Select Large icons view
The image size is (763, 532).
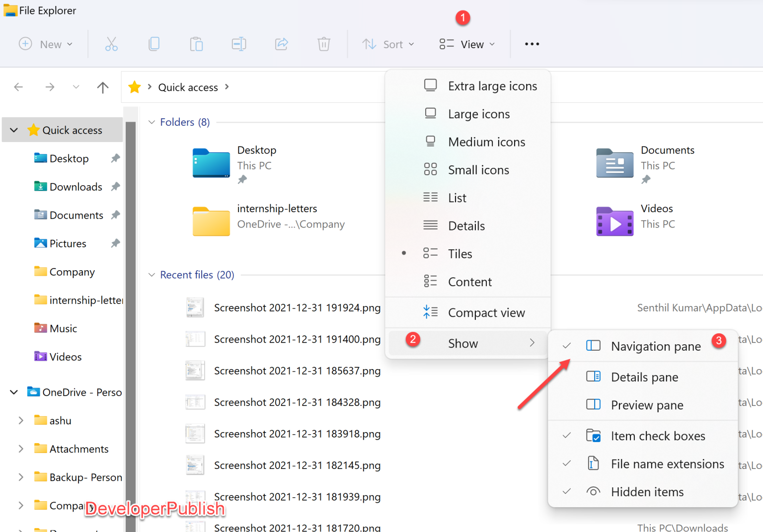pos(479,114)
